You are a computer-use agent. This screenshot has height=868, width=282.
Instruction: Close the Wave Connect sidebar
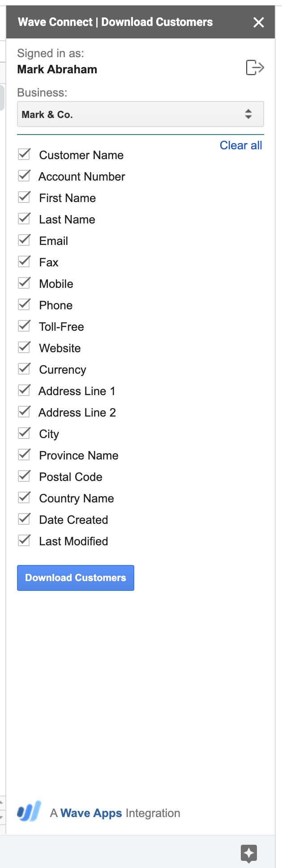pos(258,22)
